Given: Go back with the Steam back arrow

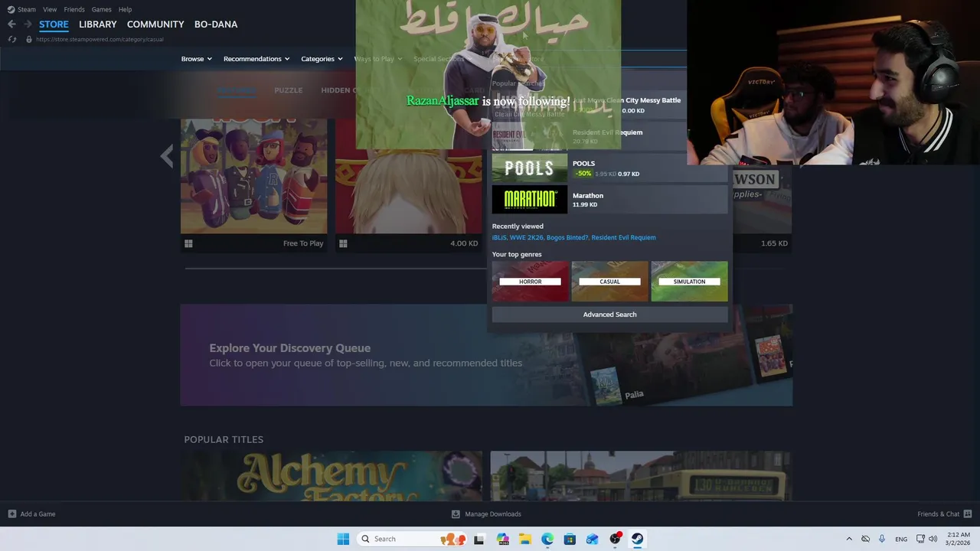Looking at the screenshot, I should (x=11, y=24).
